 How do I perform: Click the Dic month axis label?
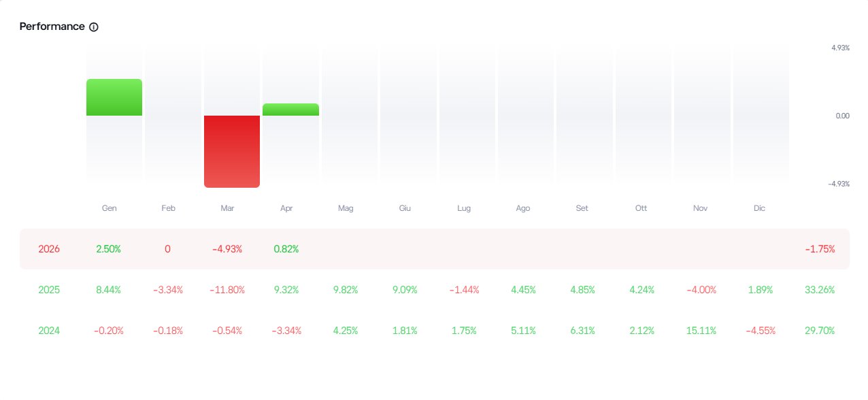pos(759,208)
